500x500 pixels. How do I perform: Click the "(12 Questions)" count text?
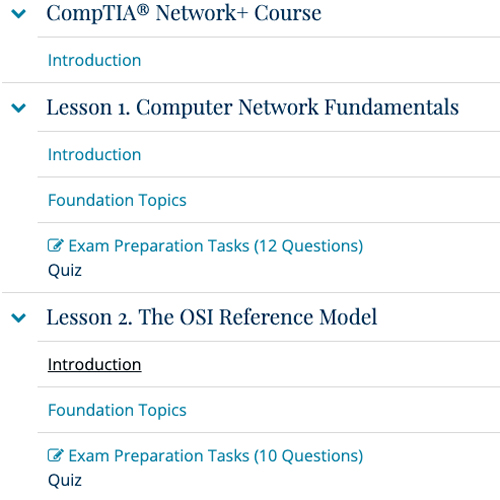click(x=308, y=246)
